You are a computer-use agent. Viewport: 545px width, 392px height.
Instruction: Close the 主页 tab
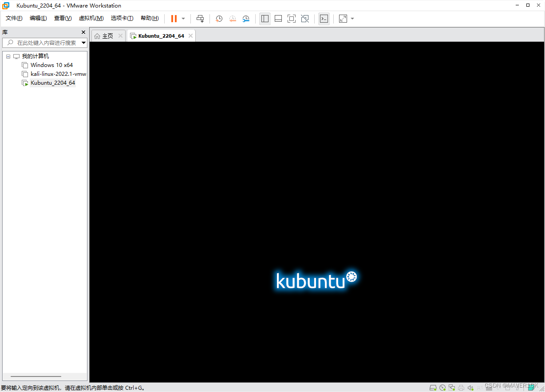tap(120, 36)
